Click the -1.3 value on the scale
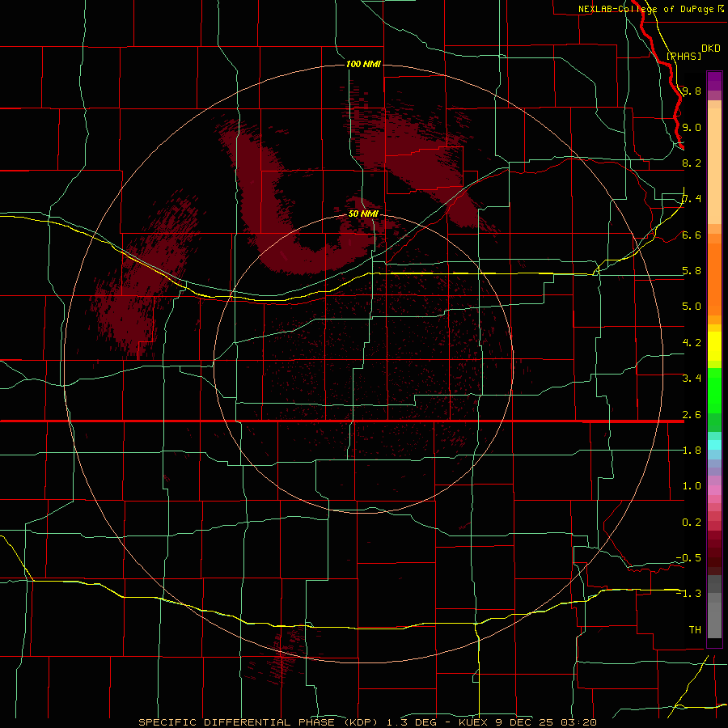The width and height of the screenshot is (728, 728). pos(688,594)
